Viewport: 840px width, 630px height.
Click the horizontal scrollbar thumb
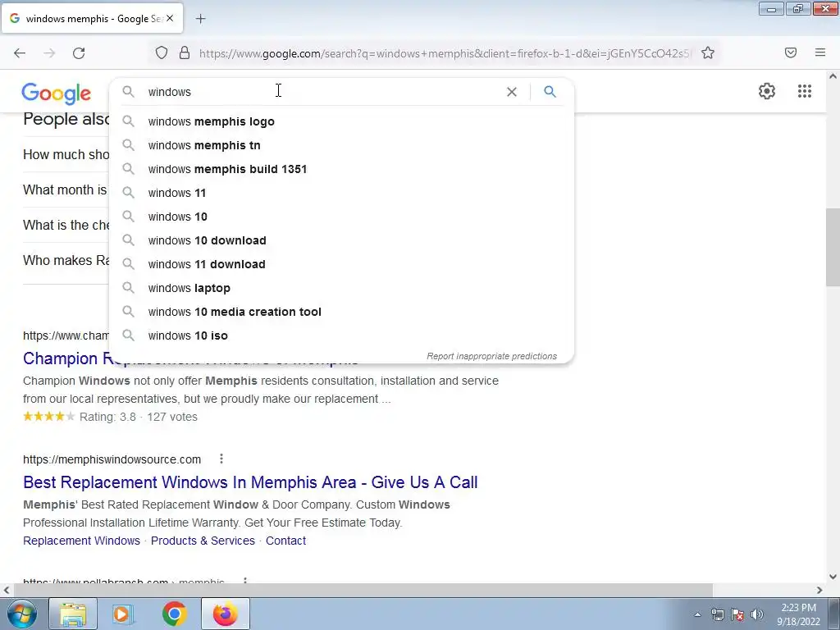(x=363, y=590)
